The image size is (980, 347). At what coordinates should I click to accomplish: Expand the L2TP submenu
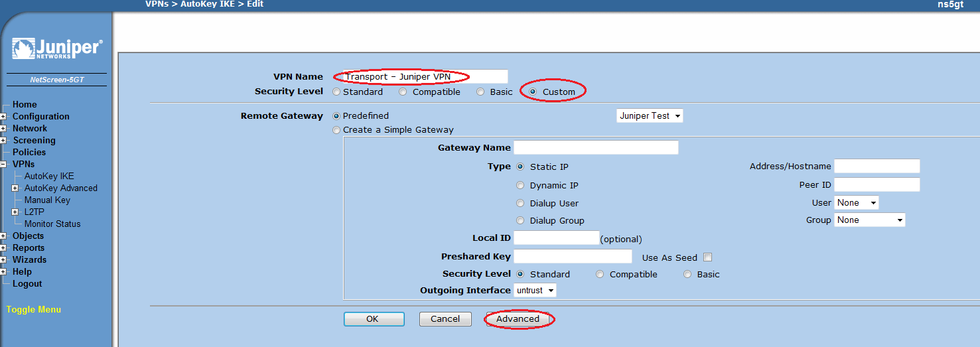coord(15,212)
